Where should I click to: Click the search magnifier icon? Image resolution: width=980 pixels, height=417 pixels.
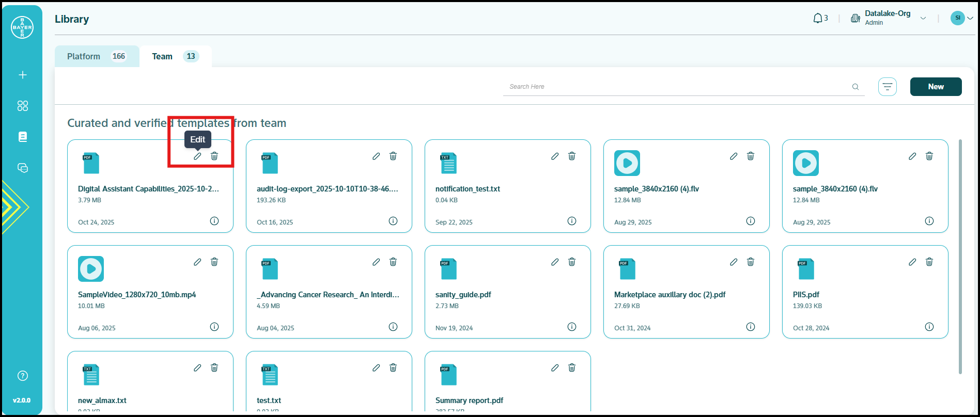(855, 87)
